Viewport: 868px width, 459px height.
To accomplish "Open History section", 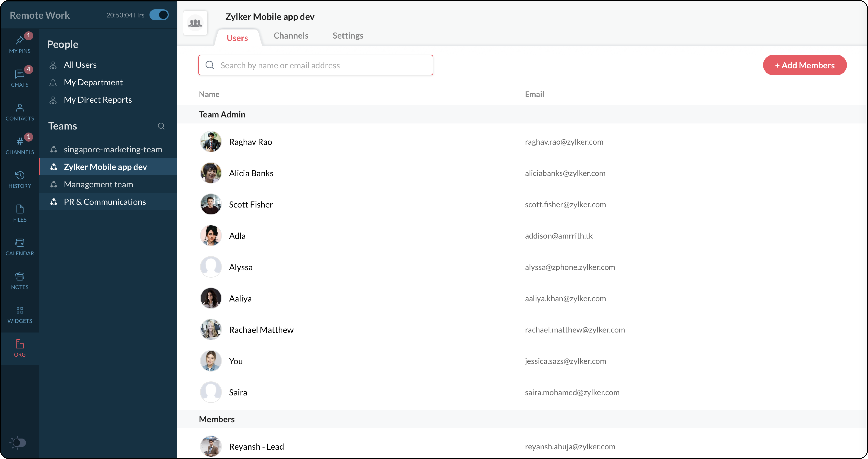I will point(20,180).
